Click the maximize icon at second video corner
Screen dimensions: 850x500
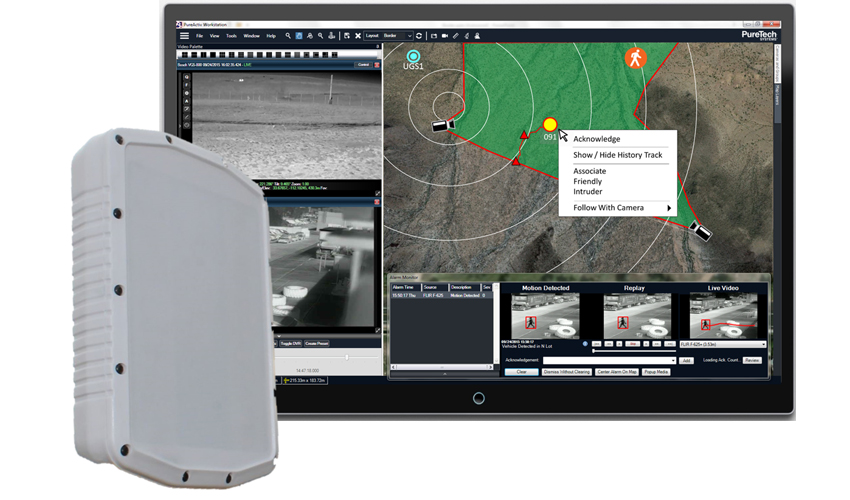click(x=377, y=330)
